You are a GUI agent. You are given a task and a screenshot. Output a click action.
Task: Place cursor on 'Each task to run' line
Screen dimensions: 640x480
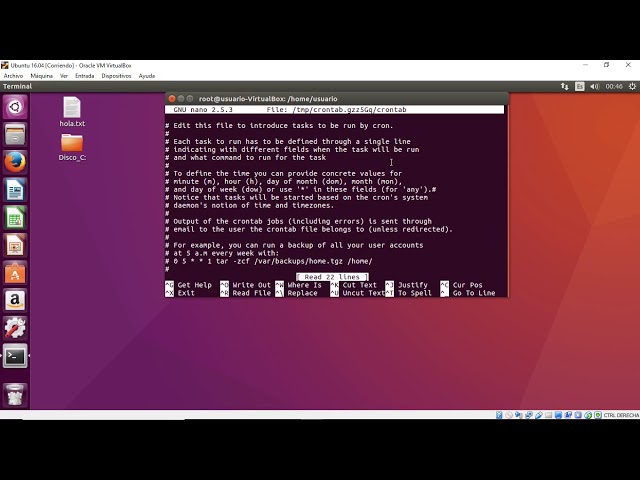coord(288,142)
